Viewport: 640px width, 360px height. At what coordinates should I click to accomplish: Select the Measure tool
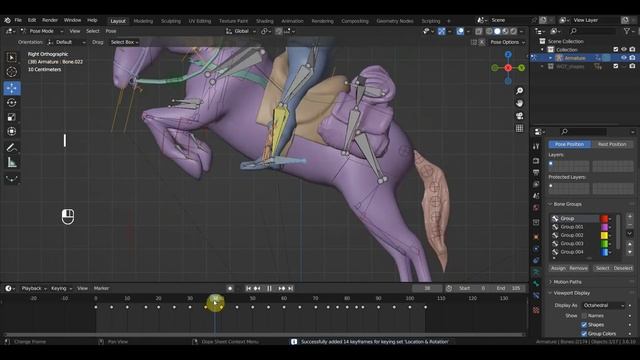11,162
